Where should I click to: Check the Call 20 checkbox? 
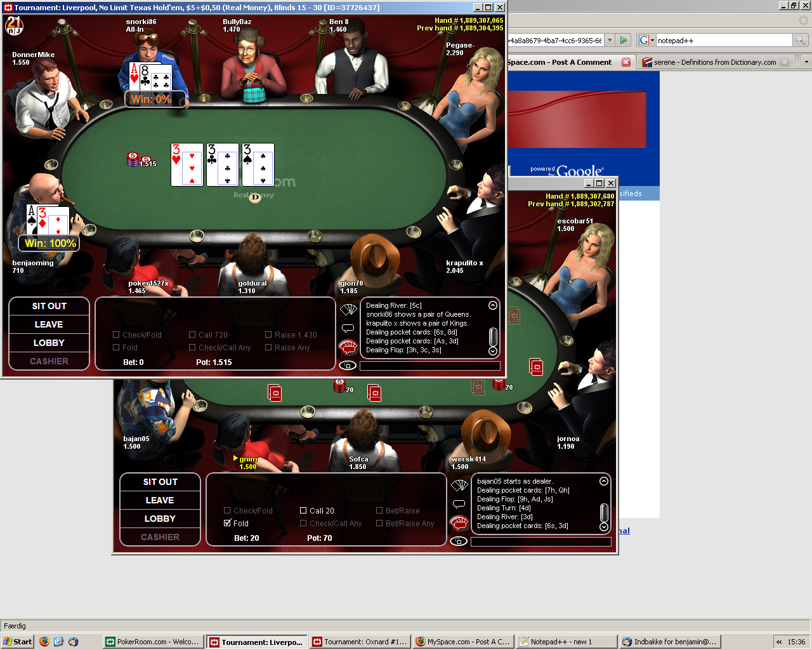303,510
